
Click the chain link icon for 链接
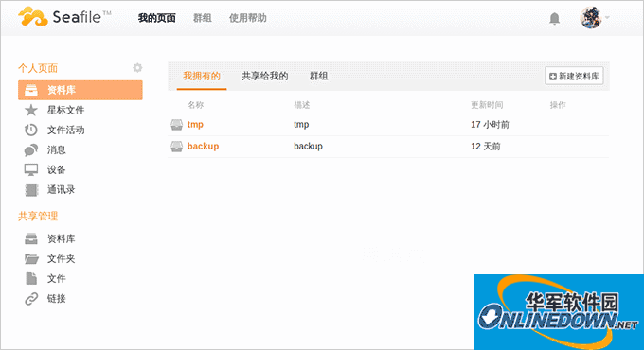31,299
